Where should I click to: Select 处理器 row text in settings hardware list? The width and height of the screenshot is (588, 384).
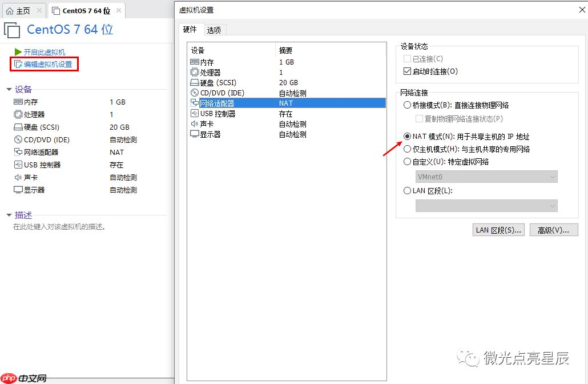(211, 73)
